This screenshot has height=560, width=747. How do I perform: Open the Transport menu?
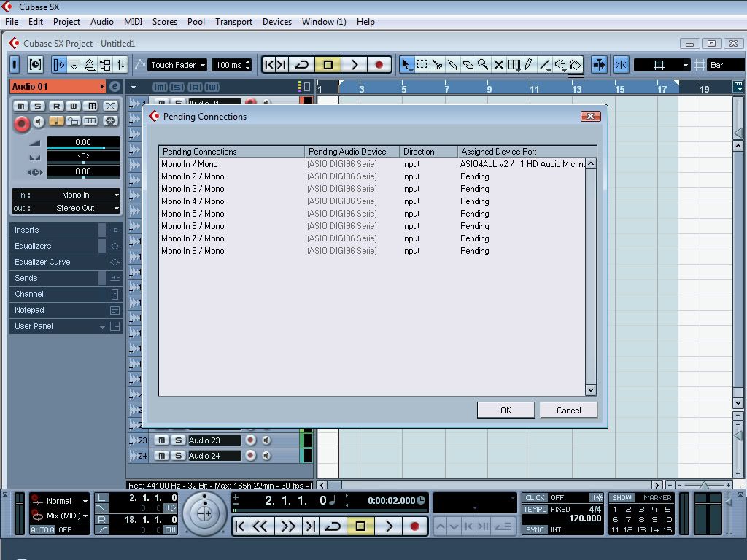233,22
